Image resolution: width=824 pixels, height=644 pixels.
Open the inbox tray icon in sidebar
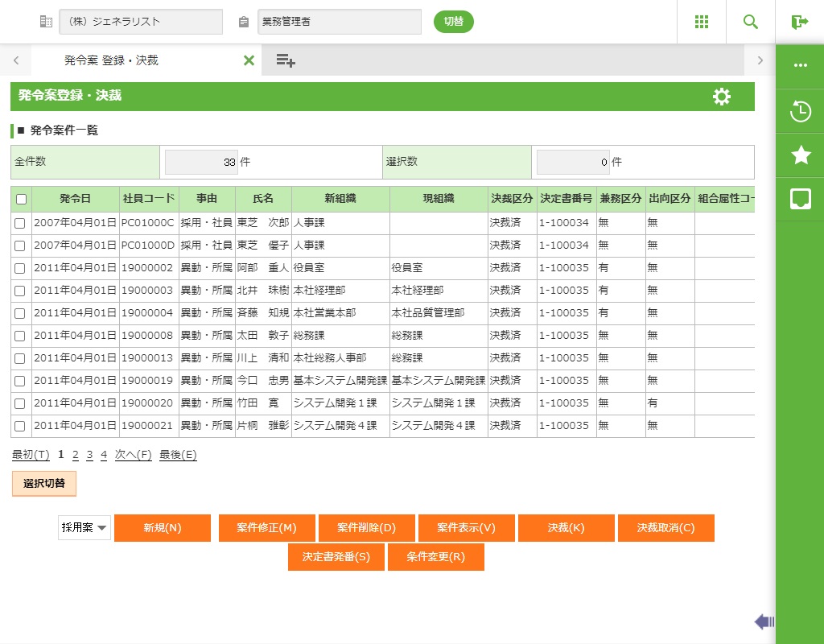(800, 200)
